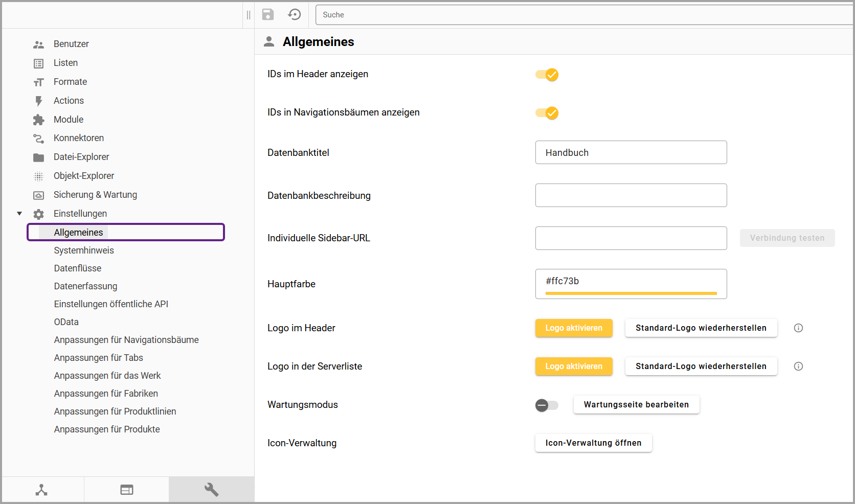Viewport: 855px width, 504px height.
Task: Click the Konnektoren connector icon
Action: pos(38,139)
